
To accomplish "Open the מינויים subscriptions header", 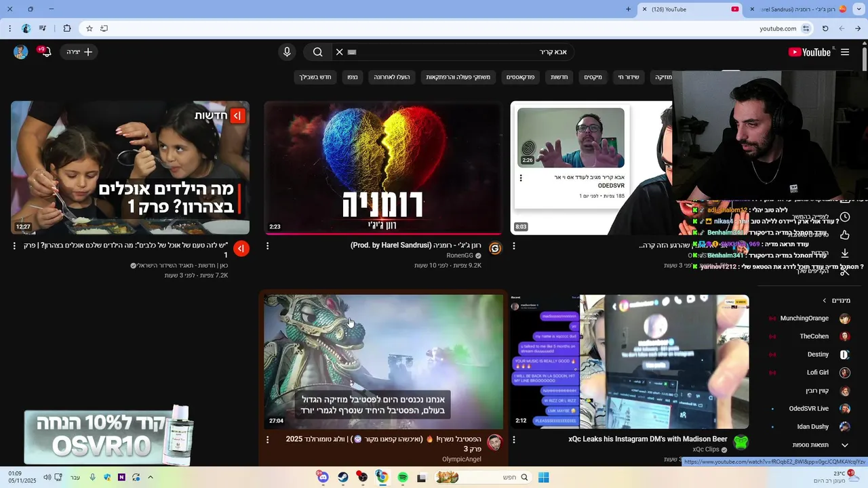I will (x=836, y=300).
